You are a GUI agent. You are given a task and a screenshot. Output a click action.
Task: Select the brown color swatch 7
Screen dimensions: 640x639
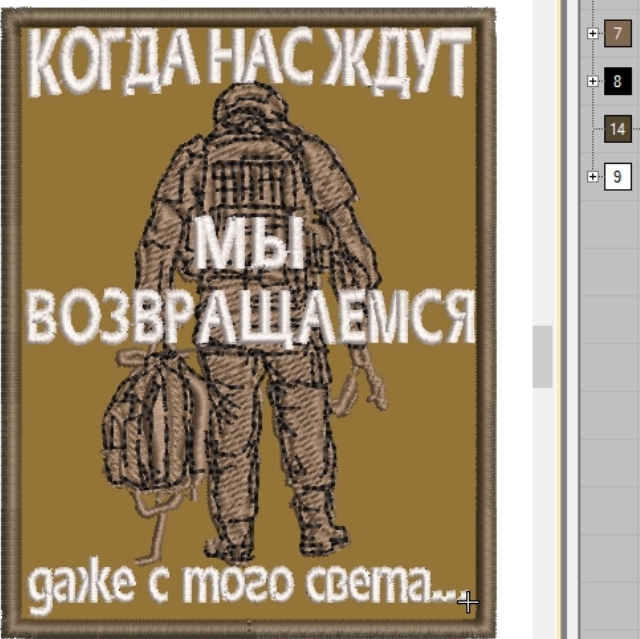tap(617, 34)
